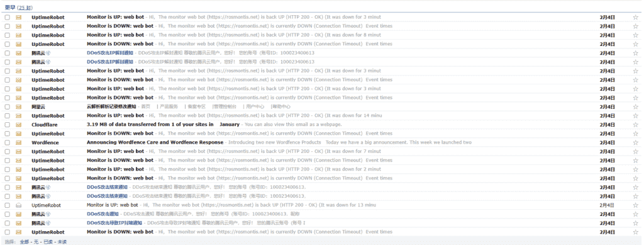644x245 pixels.
Task: Check the box for 'down for 7 minut' email
Action: click(7, 152)
